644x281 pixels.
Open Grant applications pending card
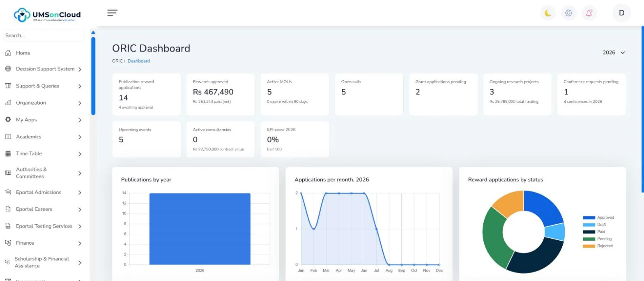443,95
